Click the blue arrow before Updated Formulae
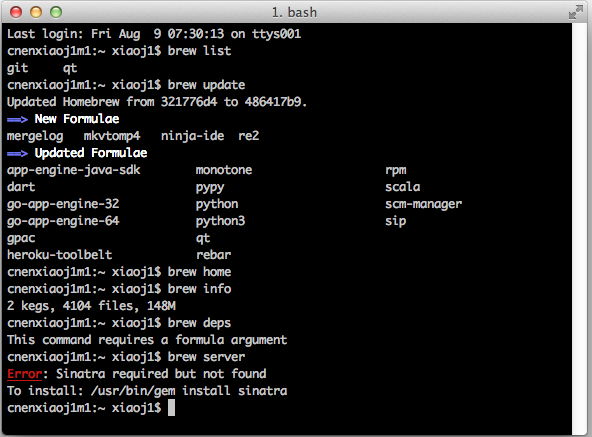This screenshot has width=592, height=437. [x=17, y=153]
